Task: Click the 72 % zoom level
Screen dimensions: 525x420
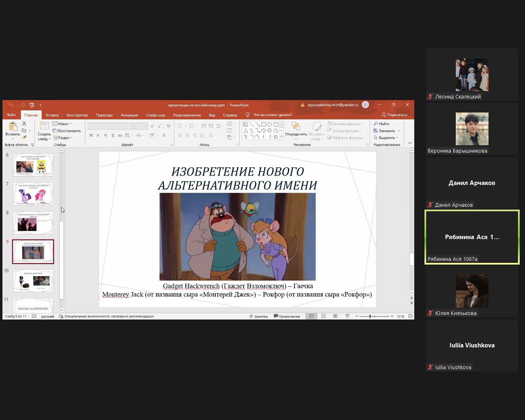Action: [401, 316]
